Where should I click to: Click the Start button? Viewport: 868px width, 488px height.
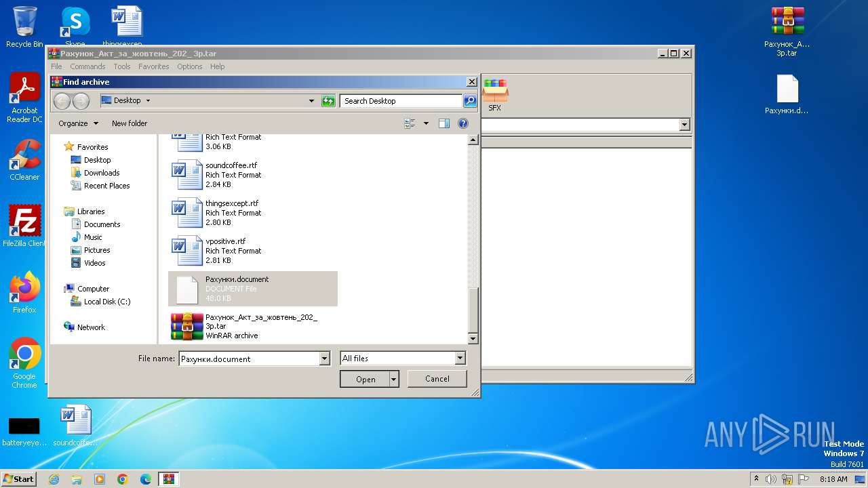[x=19, y=479]
